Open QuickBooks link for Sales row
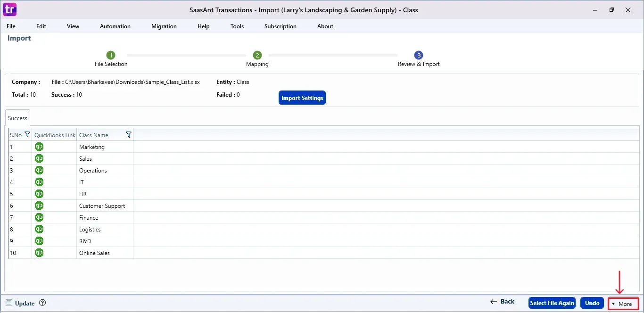 pyautogui.click(x=39, y=158)
